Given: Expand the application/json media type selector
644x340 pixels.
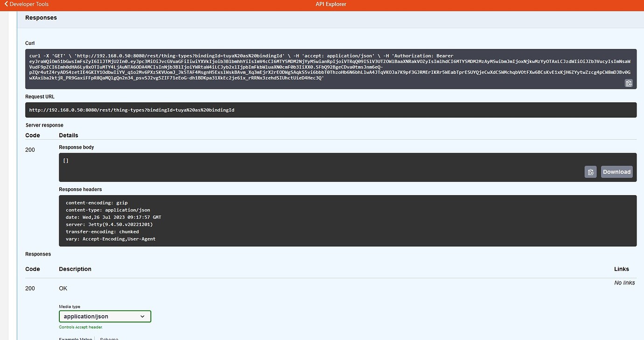Looking at the screenshot, I should tap(105, 316).
